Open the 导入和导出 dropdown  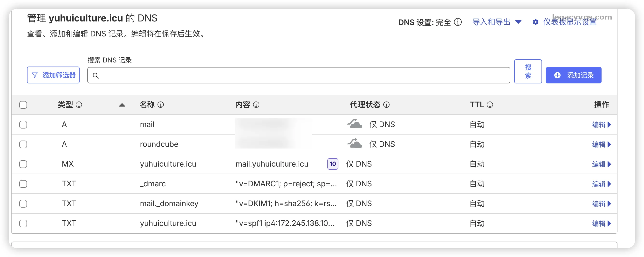coord(496,22)
